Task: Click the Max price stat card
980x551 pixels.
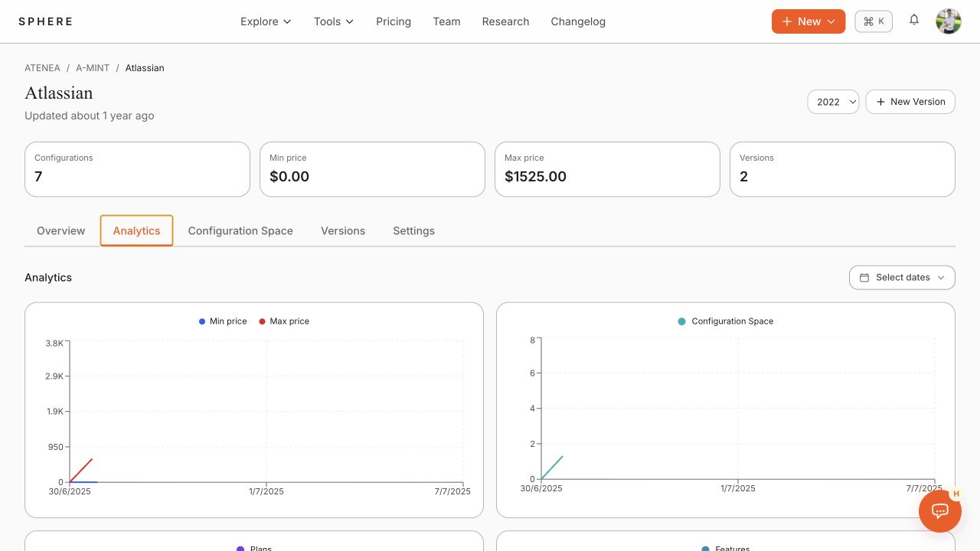Action: pyautogui.click(x=607, y=169)
